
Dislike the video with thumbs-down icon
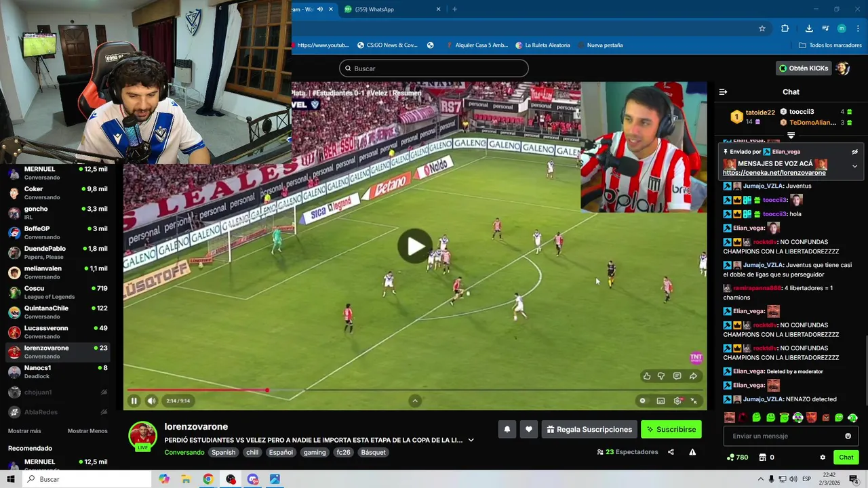click(x=661, y=376)
